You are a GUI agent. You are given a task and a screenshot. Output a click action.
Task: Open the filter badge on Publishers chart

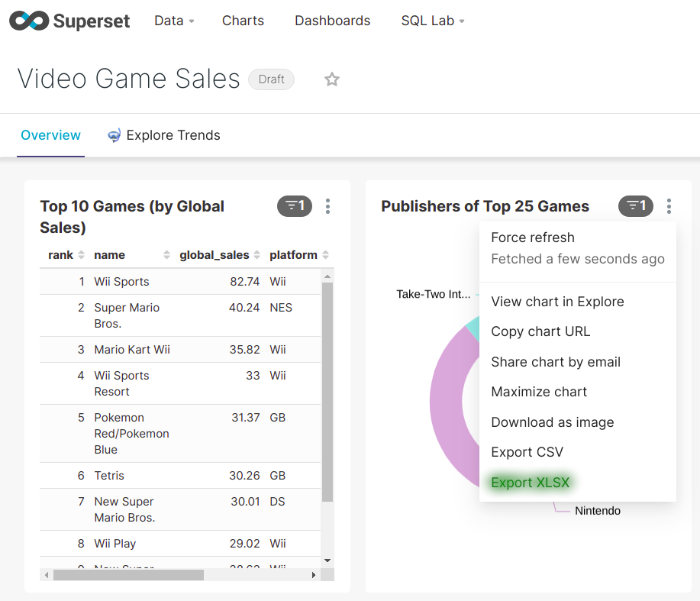coord(635,206)
